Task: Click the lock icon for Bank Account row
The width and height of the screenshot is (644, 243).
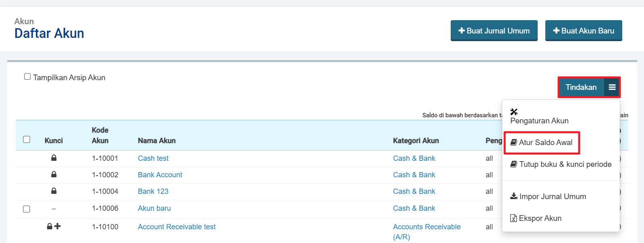Action: 54,174
